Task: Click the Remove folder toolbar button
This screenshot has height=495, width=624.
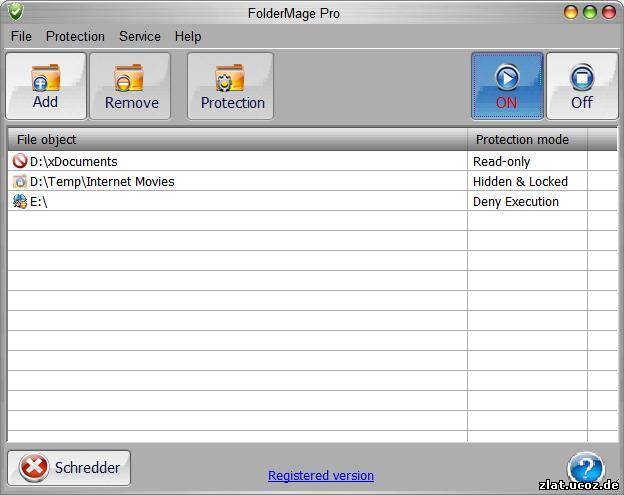Action: tap(130, 86)
